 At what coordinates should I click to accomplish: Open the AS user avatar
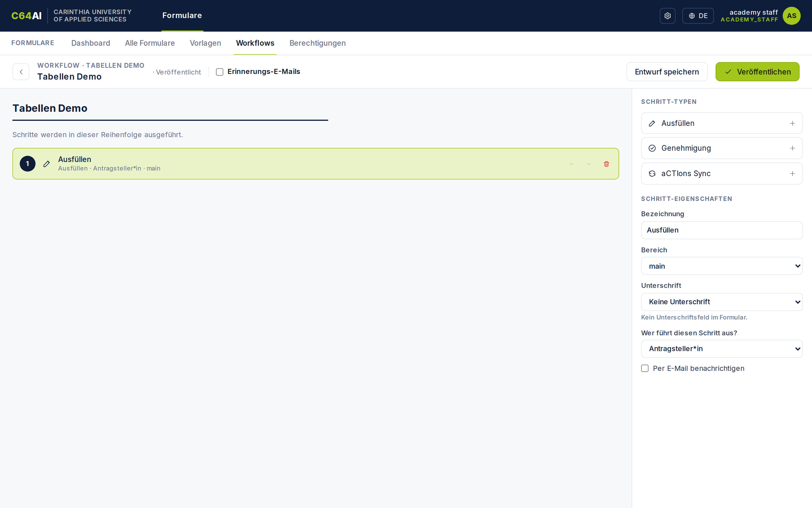click(791, 16)
